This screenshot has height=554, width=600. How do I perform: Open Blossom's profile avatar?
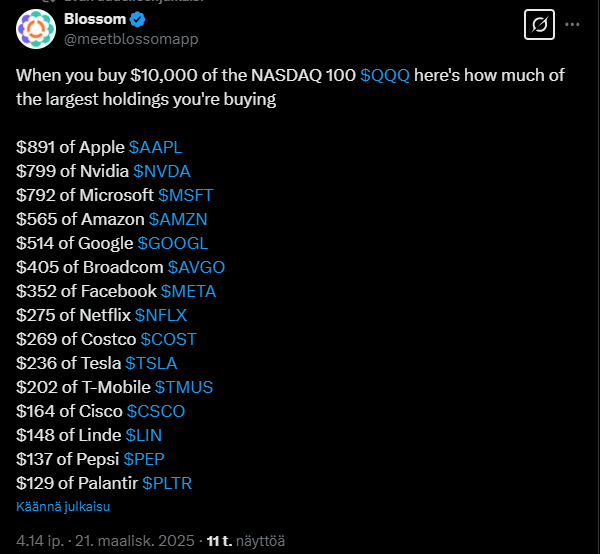pos(36,29)
